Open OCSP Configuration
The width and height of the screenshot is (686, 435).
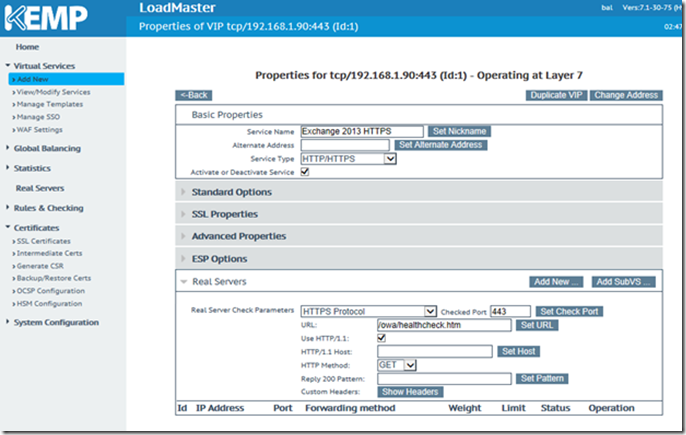pyautogui.click(x=50, y=291)
